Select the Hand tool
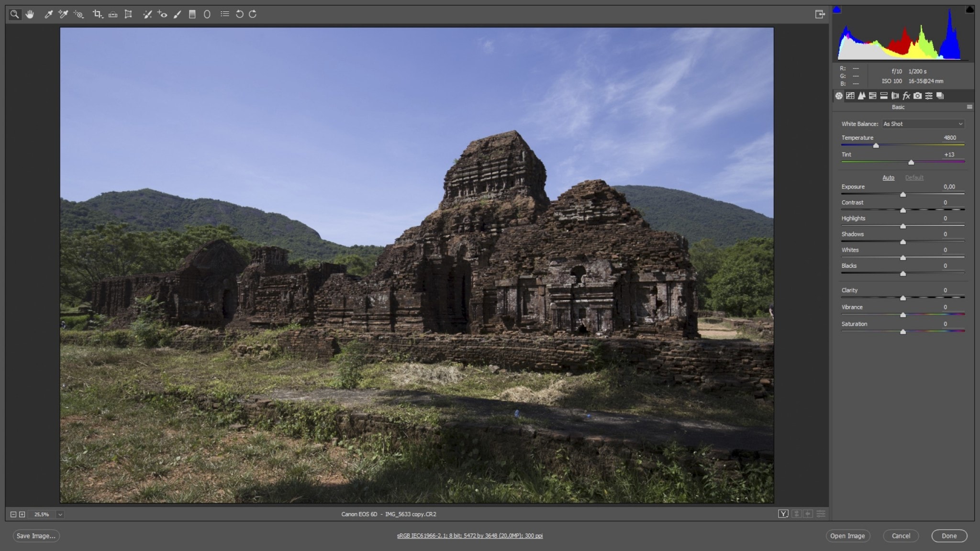Screen dimensions: 980x551 [x=30, y=14]
